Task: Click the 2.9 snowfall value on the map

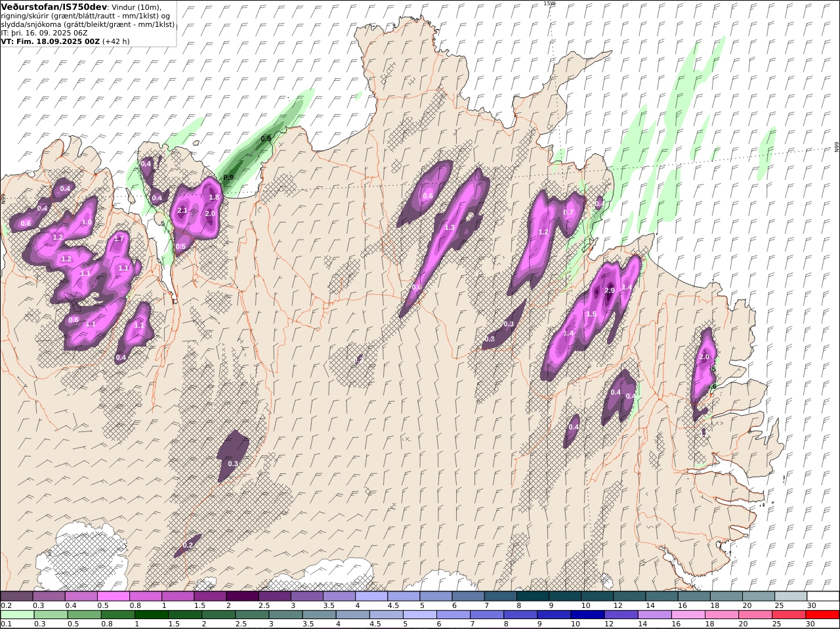Action: (x=609, y=291)
